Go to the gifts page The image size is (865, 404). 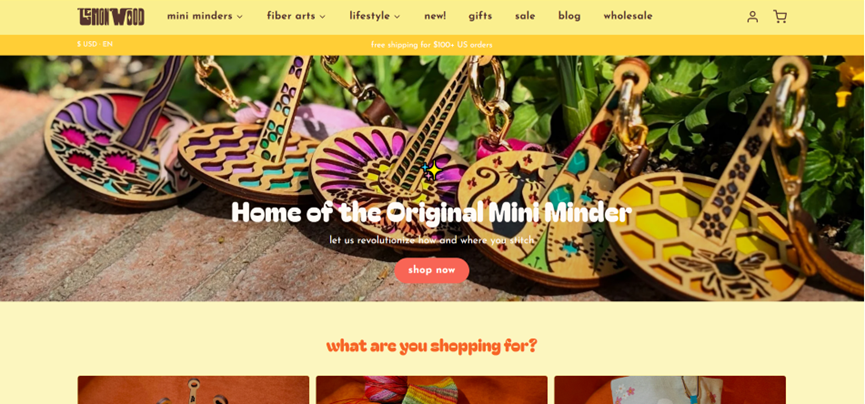[480, 17]
